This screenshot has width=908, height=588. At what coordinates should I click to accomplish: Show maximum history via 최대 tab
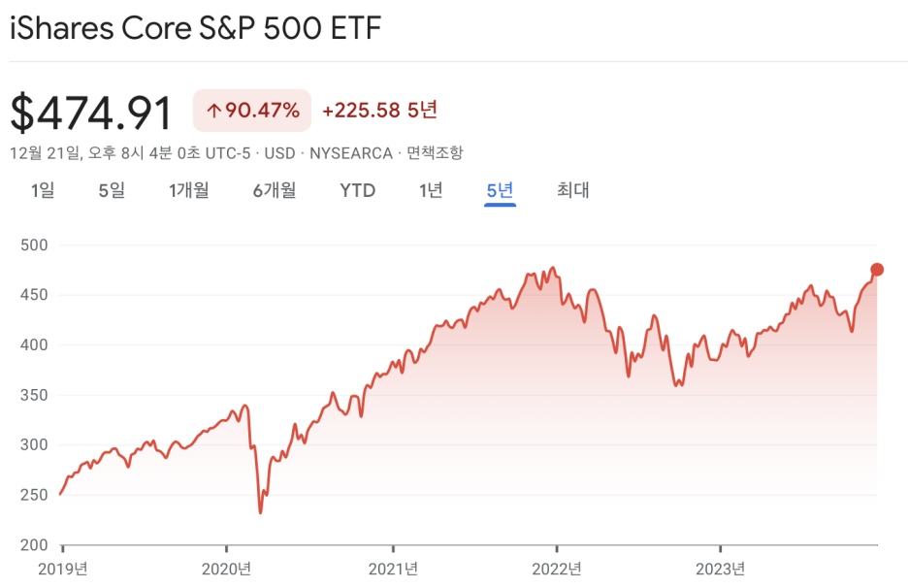571,190
